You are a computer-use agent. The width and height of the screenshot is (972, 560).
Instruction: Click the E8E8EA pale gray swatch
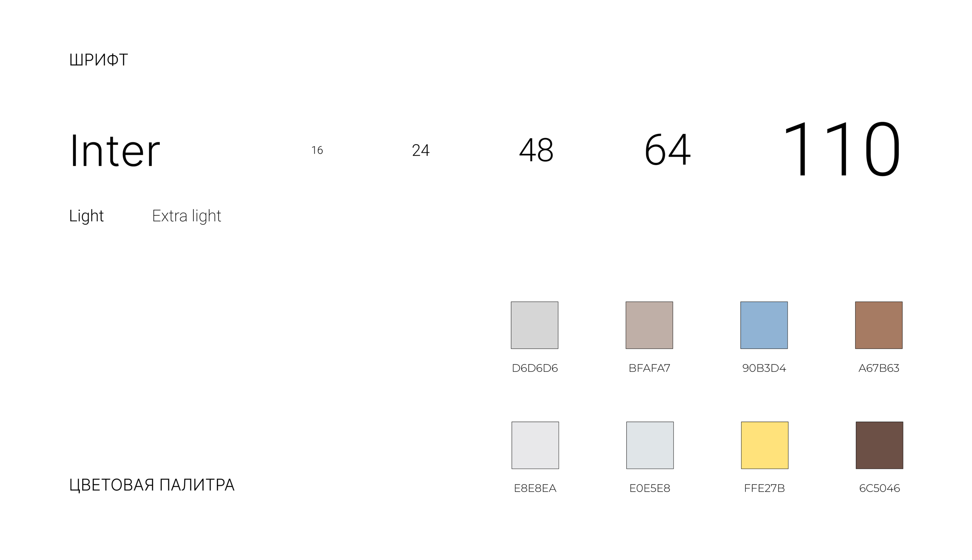[x=535, y=445]
